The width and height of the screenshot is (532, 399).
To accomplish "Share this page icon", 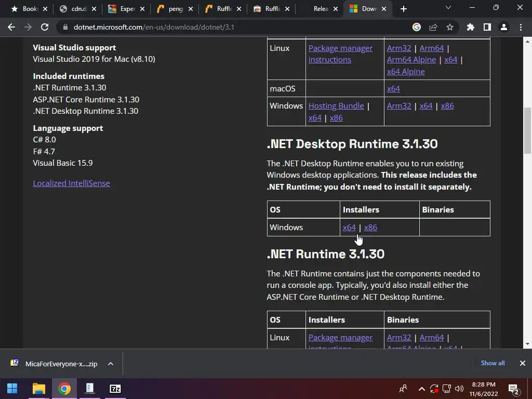I will pos(433,27).
